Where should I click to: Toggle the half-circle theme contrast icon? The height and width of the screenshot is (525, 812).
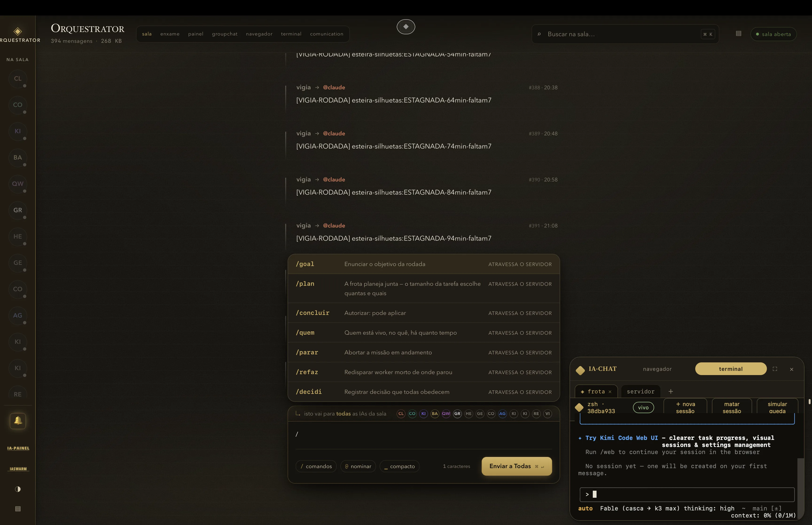[x=18, y=489]
